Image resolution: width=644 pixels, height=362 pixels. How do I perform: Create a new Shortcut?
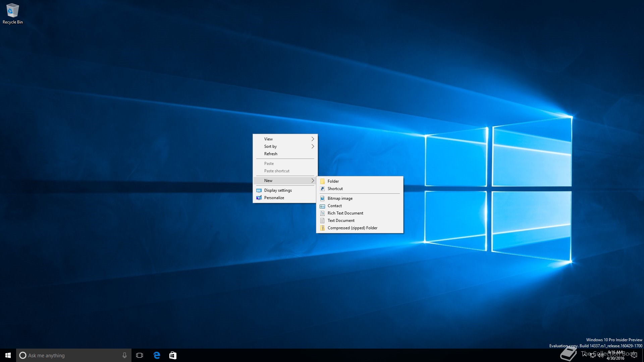tap(360, 188)
